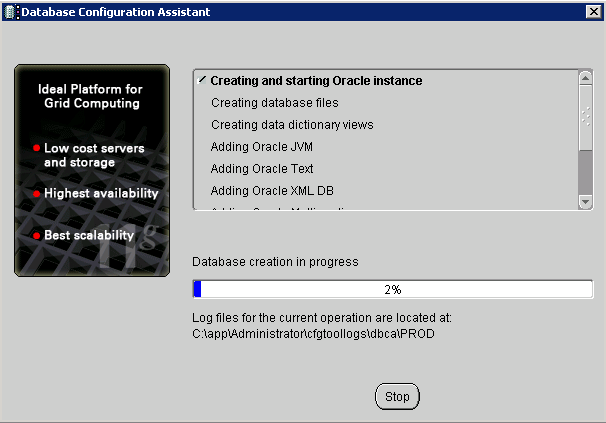606x423 pixels.
Task: Click the log path ending in dbca\PROD
Action: (x=313, y=334)
